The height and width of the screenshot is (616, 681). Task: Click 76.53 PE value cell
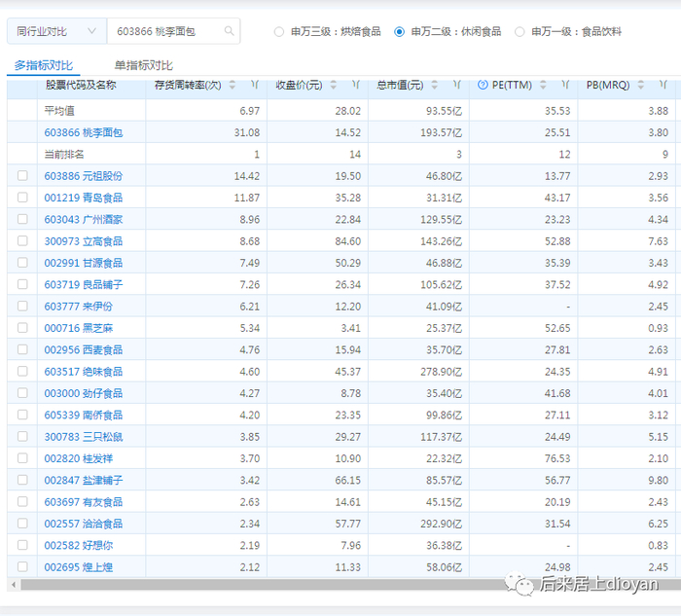point(557,458)
